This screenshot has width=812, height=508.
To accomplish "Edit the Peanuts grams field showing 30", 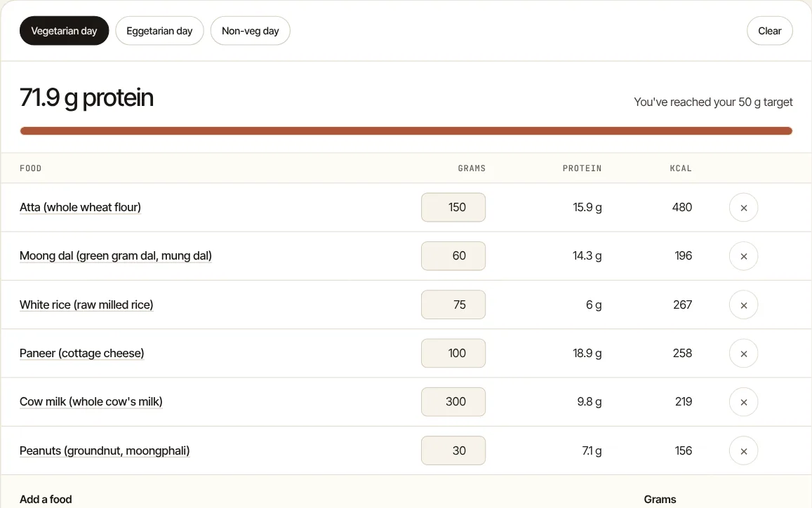I will [453, 450].
